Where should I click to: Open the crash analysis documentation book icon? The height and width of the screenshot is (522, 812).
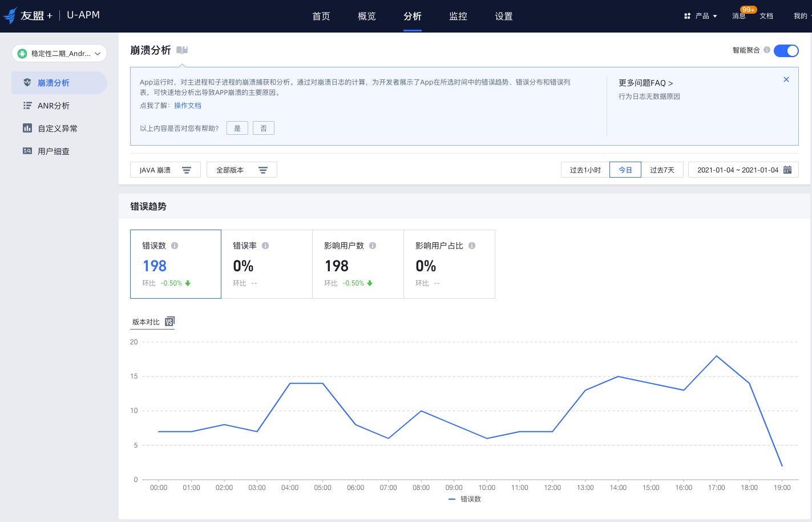pos(182,50)
